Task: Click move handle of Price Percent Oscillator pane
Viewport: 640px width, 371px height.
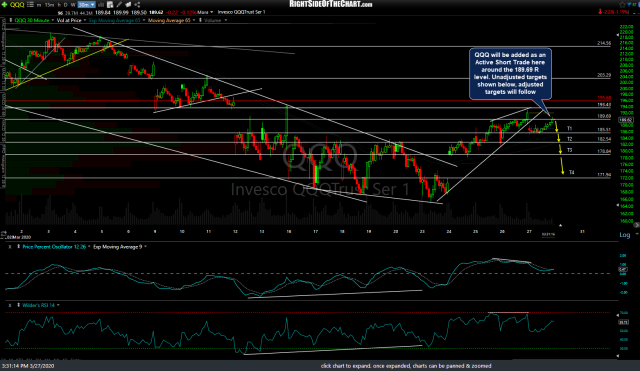Action: coord(18,247)
